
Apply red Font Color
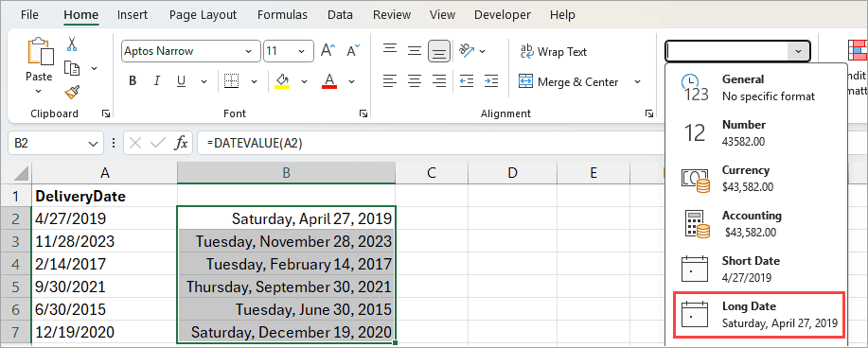point(329,81)
